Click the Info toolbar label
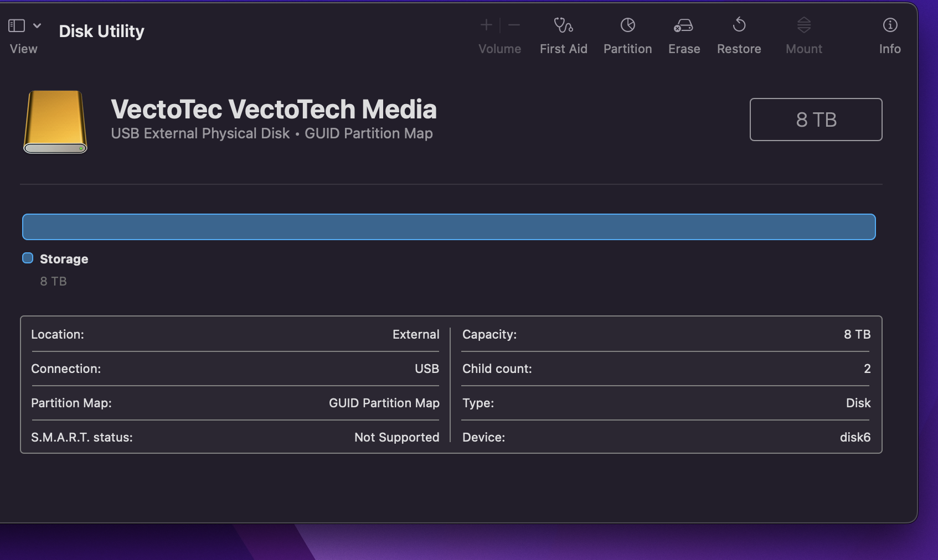 point(890,49)
